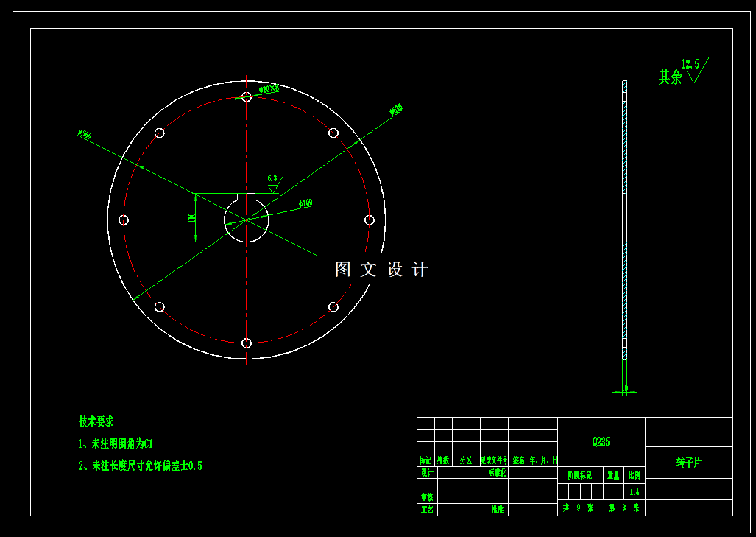Click the rightmost bolt hole on centerline
The height and width of the screenshot is (537, 756).
click(370, 220)
